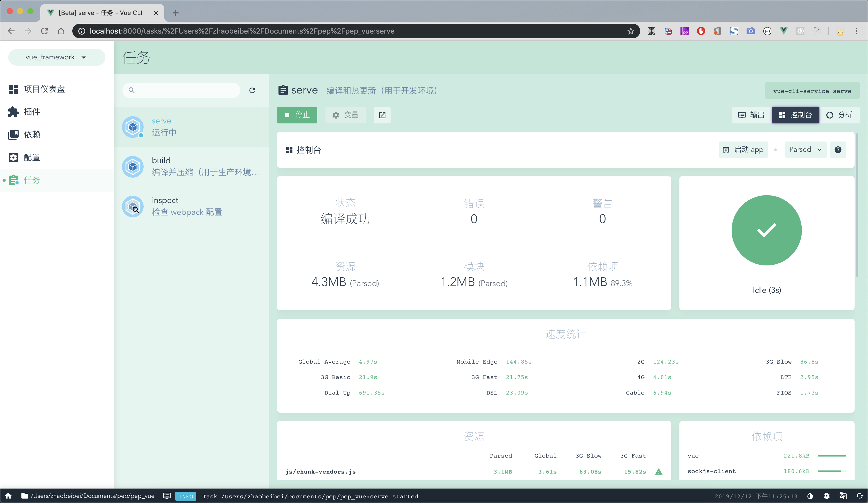Click the bug report icon in status bar

(827, 496)
